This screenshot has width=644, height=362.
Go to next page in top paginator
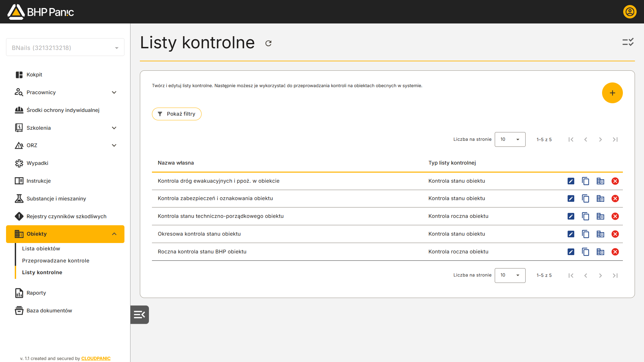pos(600,139)
